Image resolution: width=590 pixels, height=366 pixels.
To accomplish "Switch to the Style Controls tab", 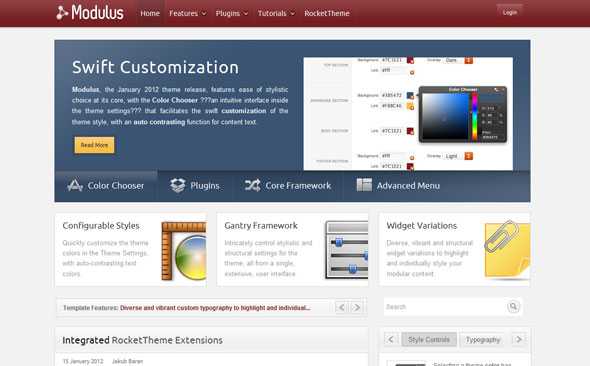I will click(x=429, y=340).
